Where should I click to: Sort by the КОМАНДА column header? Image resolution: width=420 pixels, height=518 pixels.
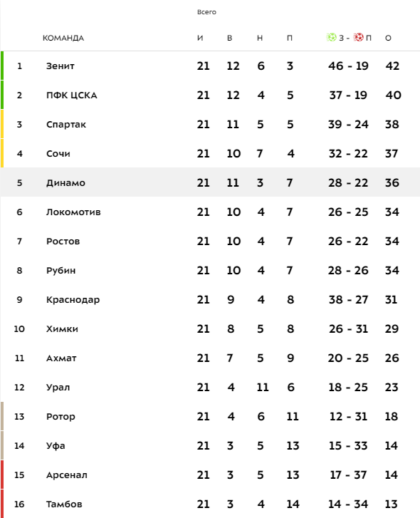coord(63,38)
